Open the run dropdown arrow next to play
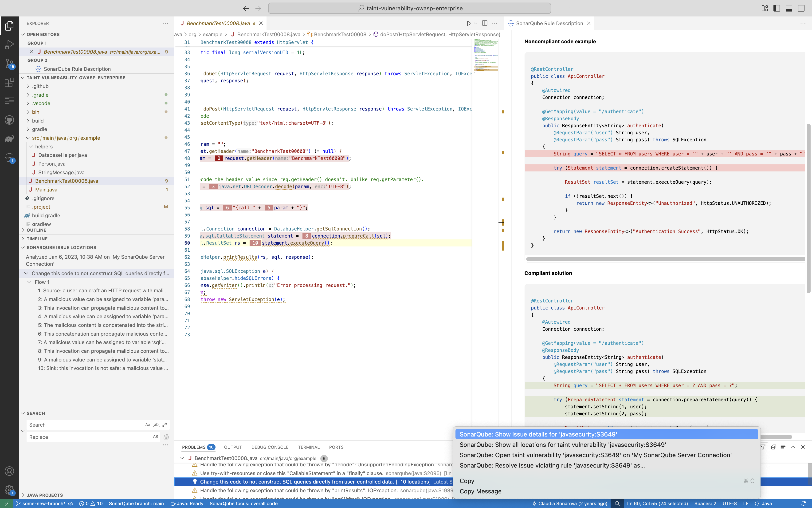Screen dimensions: 812x508 (x=476, y=23)
